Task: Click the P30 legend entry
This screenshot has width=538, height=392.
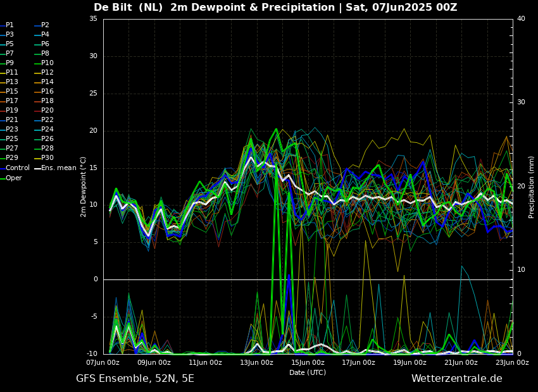Action: (47, 158)
